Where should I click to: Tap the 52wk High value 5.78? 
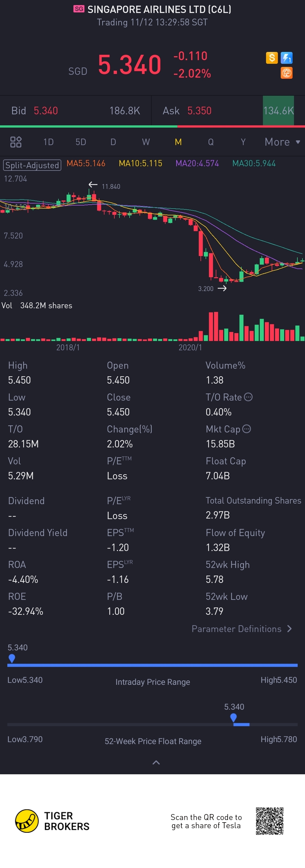214,579
